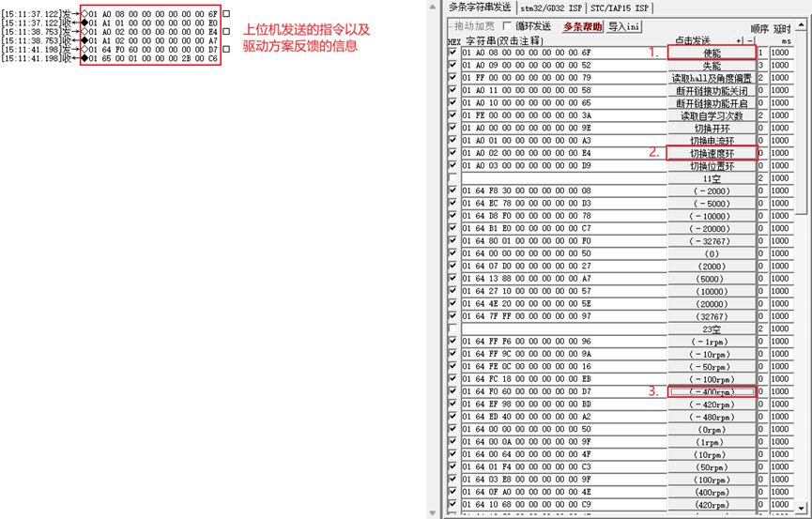Click log line 01 A1 02 ... A7
This screenshot has height=519, width=812.
tap(153, 40)
